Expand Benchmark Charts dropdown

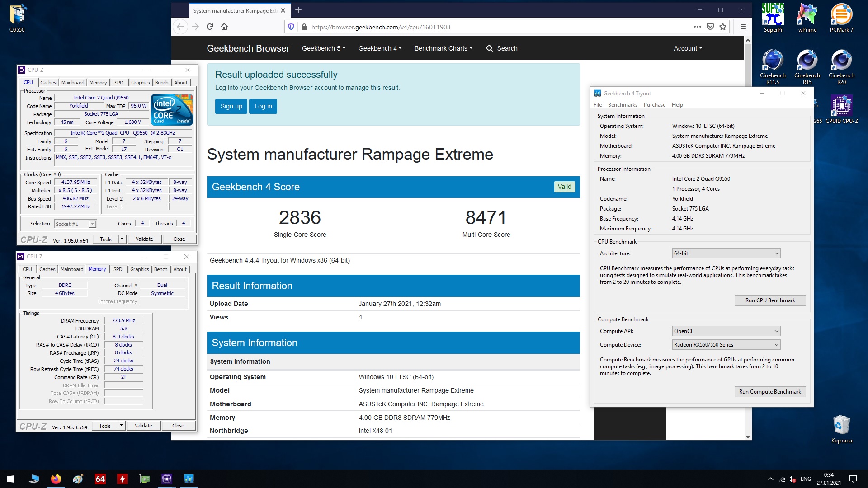[443, 48]
